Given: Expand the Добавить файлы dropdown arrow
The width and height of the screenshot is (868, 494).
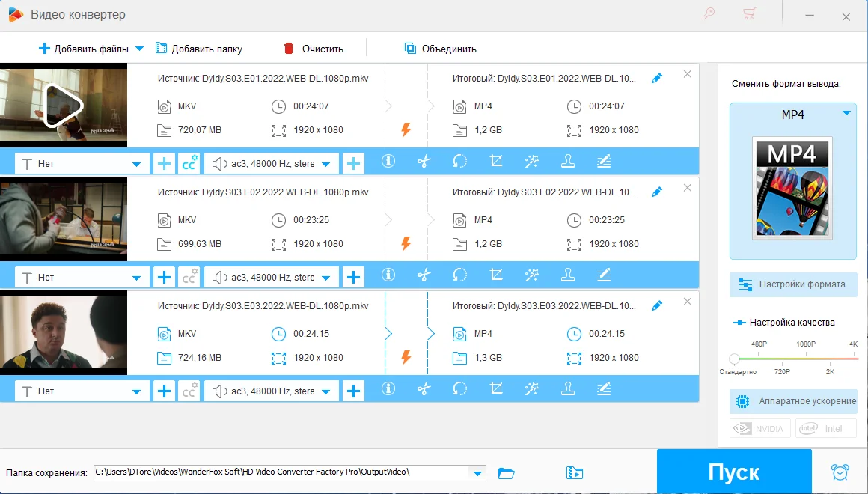Looking at the screenshot, I should tap(139, 49).
